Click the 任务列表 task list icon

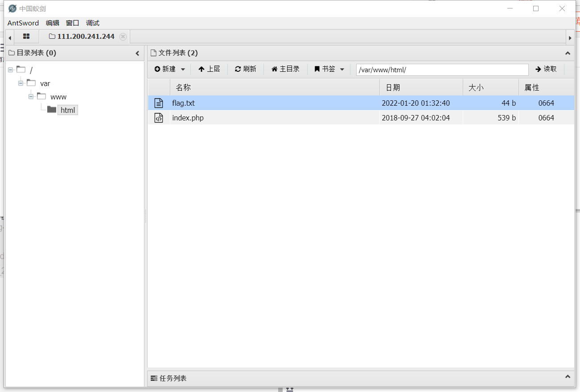tap(156, 378)
